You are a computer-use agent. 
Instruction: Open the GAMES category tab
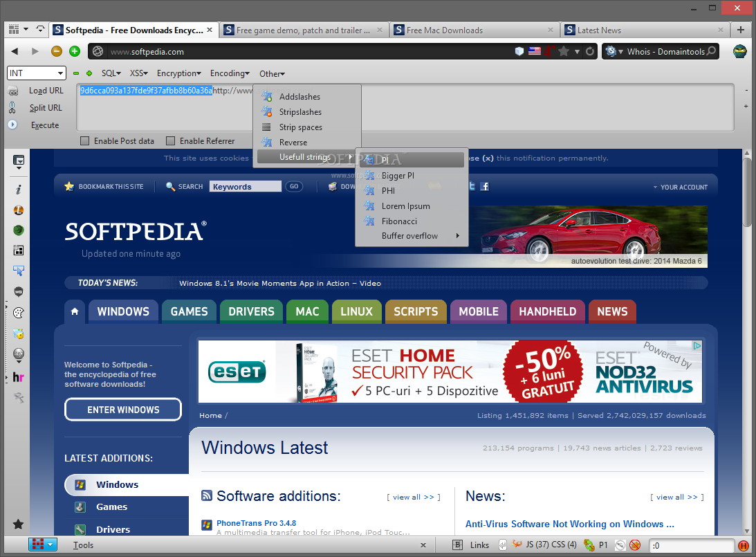[189, 311]
